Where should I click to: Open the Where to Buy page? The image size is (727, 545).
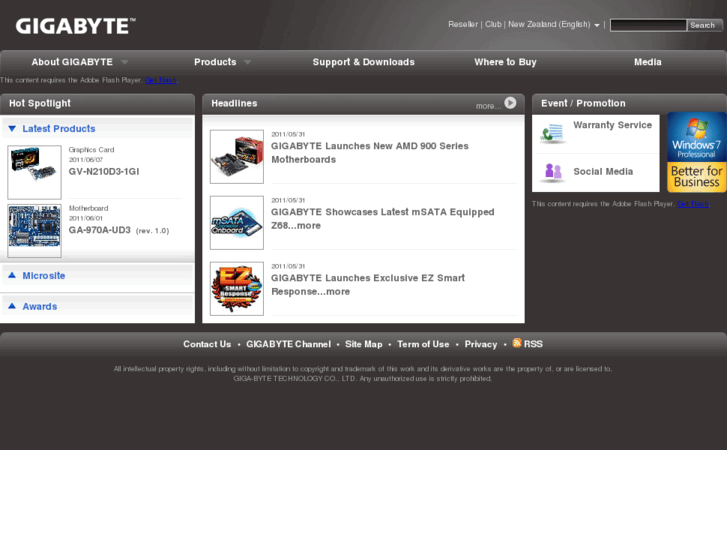pos(505,62)
